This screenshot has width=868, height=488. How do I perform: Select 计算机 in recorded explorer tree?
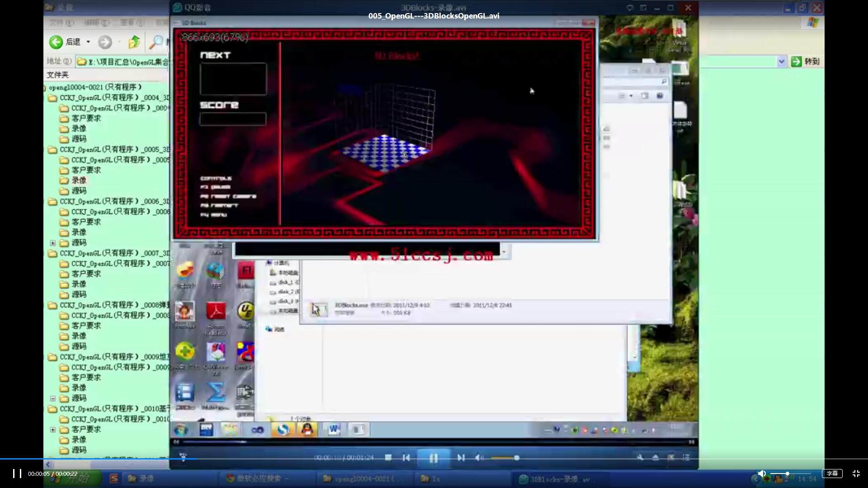click(278, 263)
